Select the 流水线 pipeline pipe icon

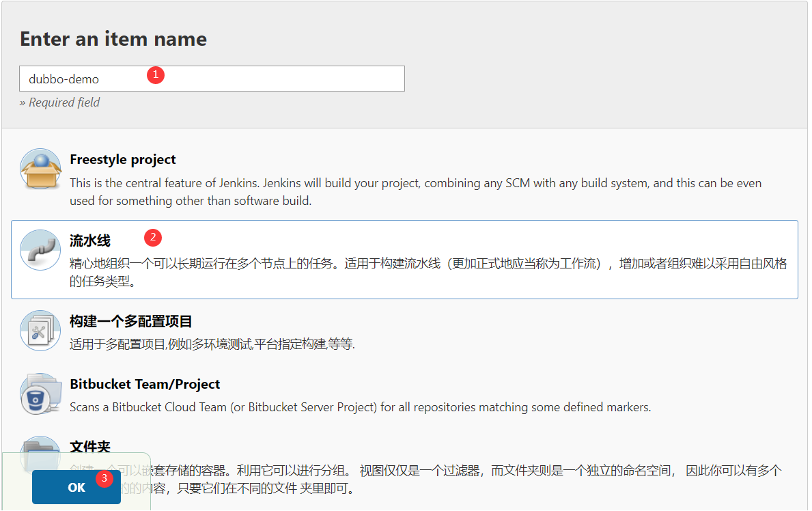coord(40,250)
